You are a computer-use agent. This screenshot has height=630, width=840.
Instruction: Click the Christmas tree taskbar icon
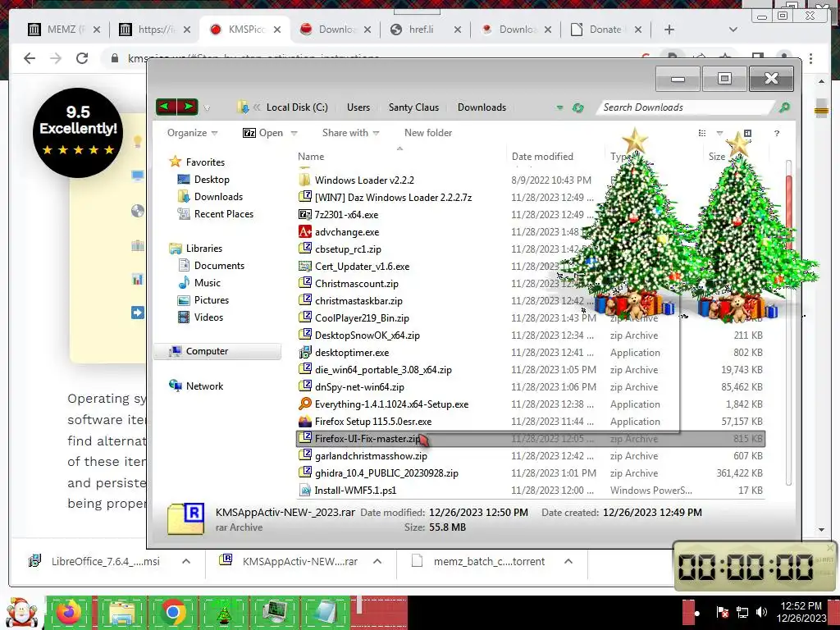pos(224,612)
